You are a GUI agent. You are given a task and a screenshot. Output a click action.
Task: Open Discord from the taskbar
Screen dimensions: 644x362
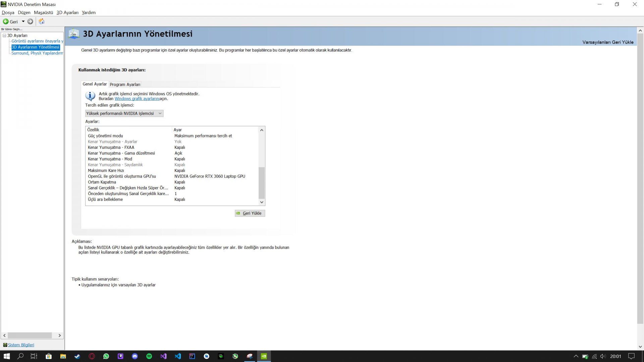(x=135, y=356)
